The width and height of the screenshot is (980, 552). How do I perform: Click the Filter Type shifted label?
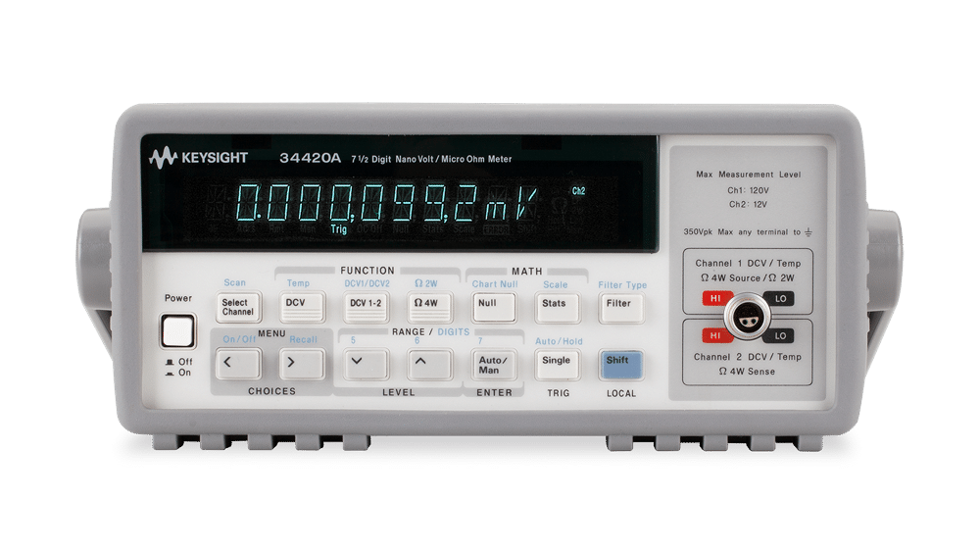tap(622, 285)
